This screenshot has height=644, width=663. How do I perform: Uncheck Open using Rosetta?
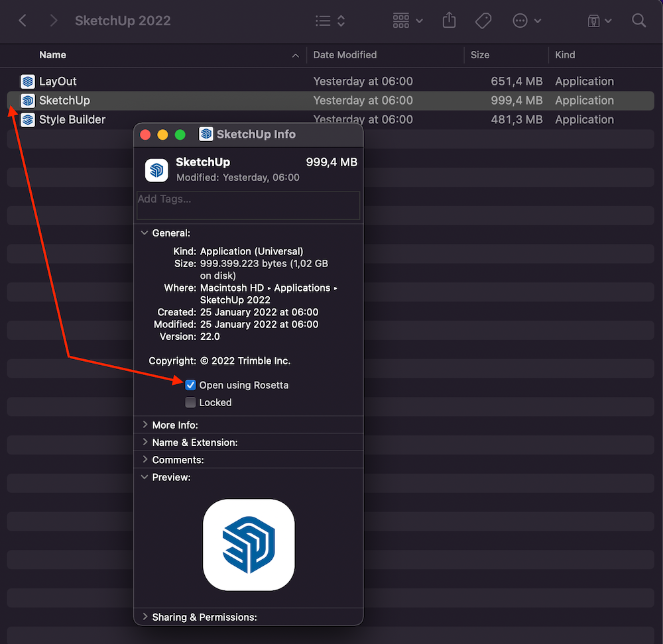click(x=191, y=385)
